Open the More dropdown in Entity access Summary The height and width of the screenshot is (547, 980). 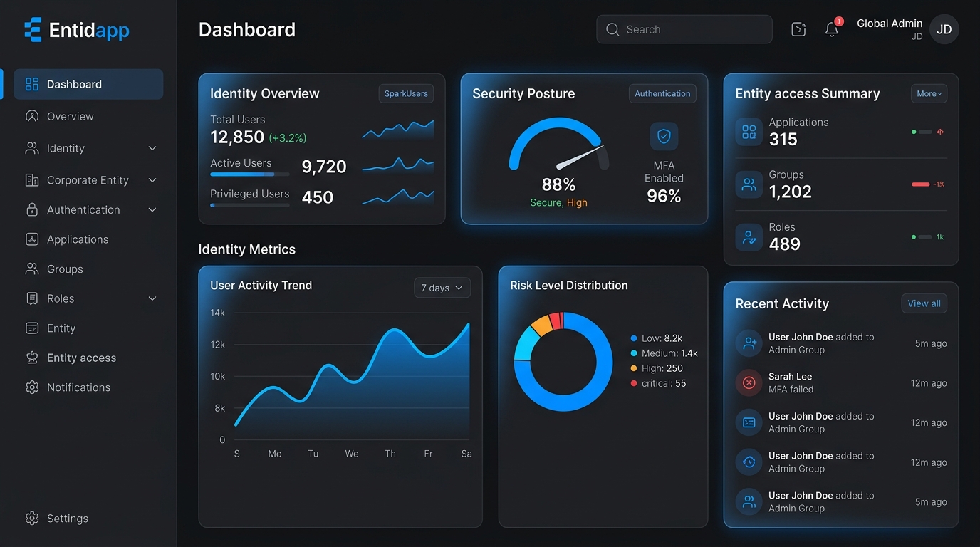tap(929, 93)
